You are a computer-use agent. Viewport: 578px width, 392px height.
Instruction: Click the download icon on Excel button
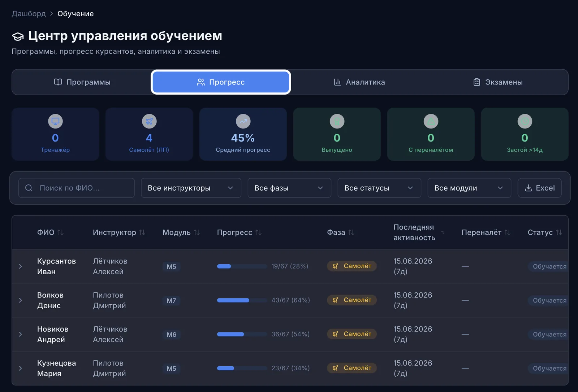529,188
